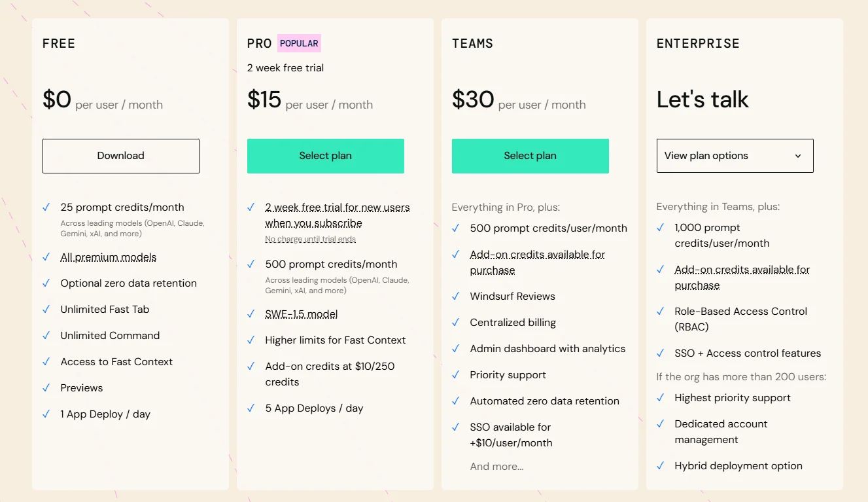Click the SWE-1.5 model underlined link
Image resolution: width=868 pixels, height=502 pixels.
[302, 314]
